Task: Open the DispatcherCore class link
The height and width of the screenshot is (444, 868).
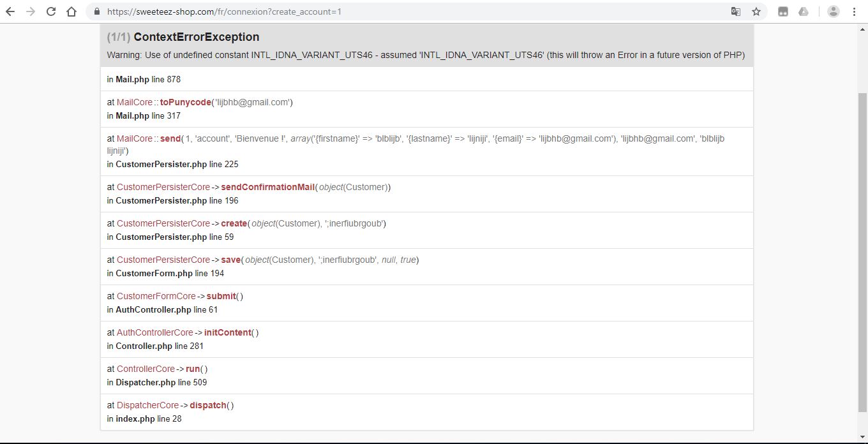Action: click(148, 405)
